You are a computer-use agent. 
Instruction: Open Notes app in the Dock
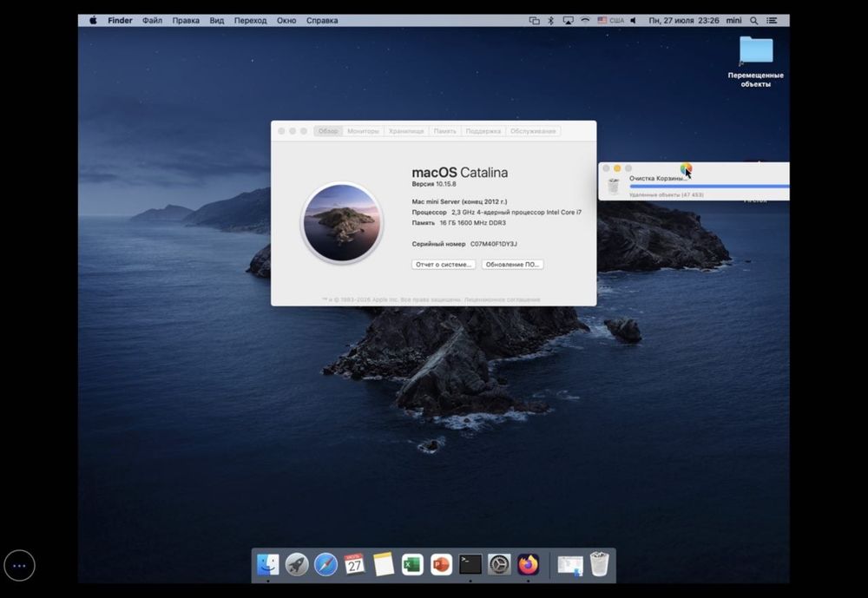click(383, 565)
